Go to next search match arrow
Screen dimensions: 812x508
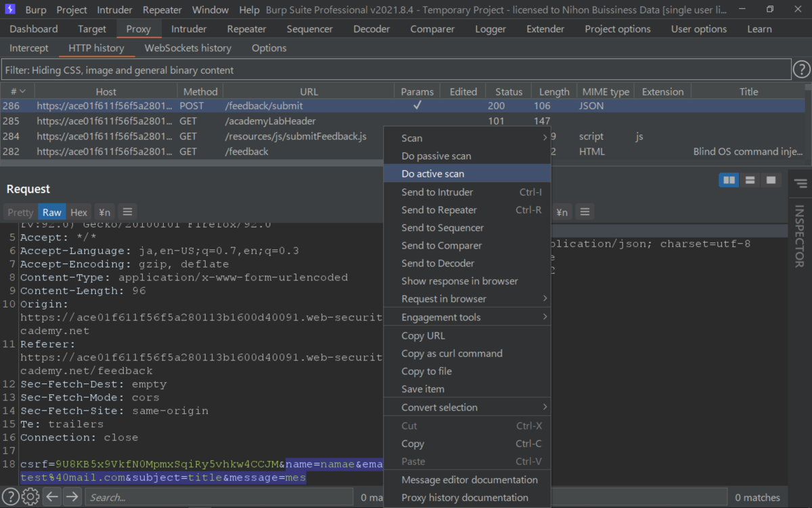72,497
